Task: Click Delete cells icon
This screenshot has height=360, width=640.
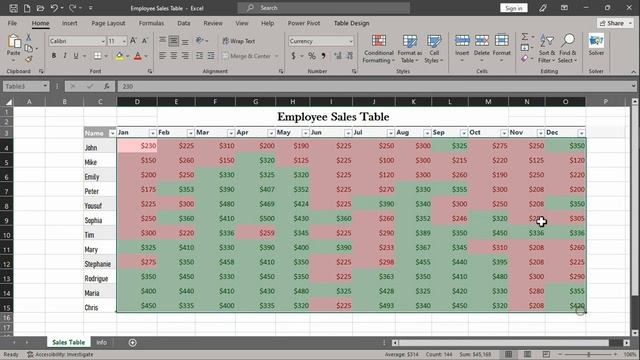Action: (482, 41)
